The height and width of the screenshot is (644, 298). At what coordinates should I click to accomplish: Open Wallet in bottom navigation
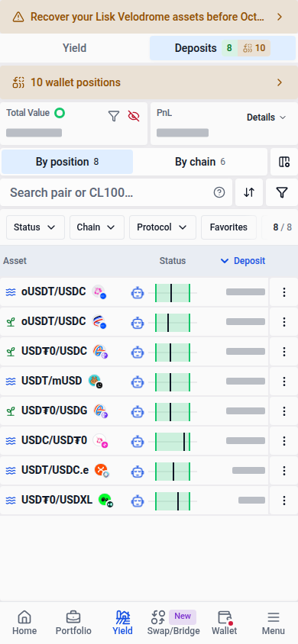pyautogui.click(x=225, y=623)
